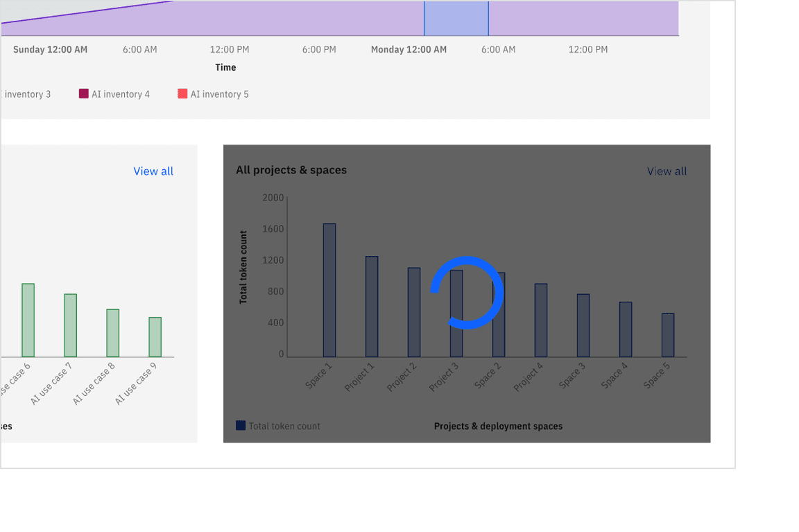Click the Space 5 bar
Image resolution: width=799 pixels, height=532 pixels.
pyautogui.click(x=668, y=335)
